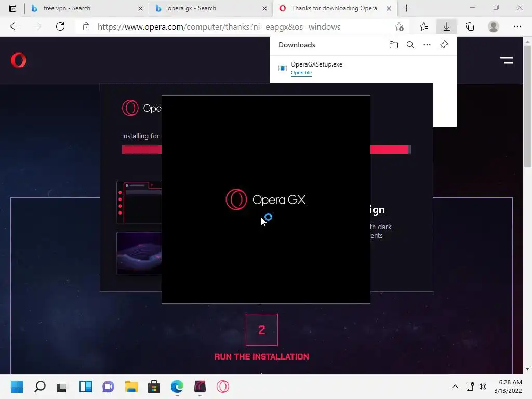Open network status in system tray

[470, 387]
